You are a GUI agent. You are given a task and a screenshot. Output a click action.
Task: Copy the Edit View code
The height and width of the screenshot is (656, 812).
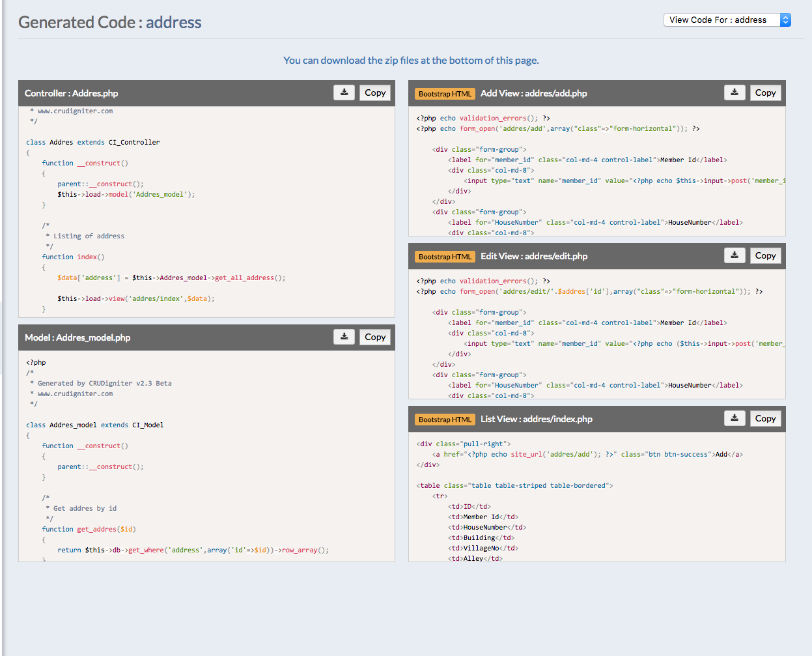(x=765, y=255)
